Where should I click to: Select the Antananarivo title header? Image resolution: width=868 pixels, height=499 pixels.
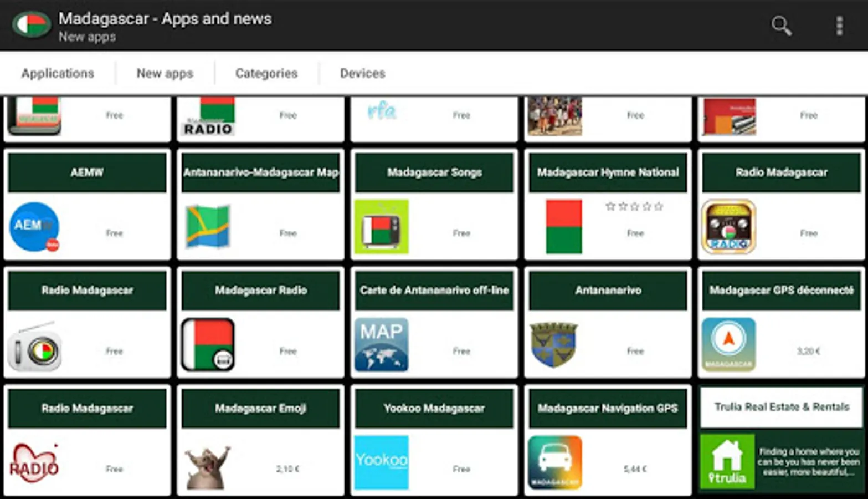tap(608, 290)
